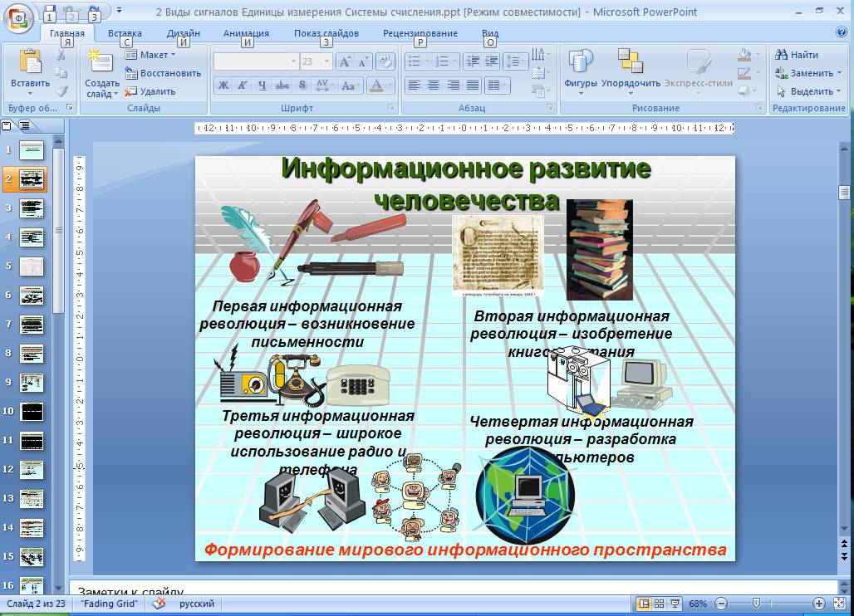
Task: Click the Clear Formatting eraser icon
Action: point(384,61)
